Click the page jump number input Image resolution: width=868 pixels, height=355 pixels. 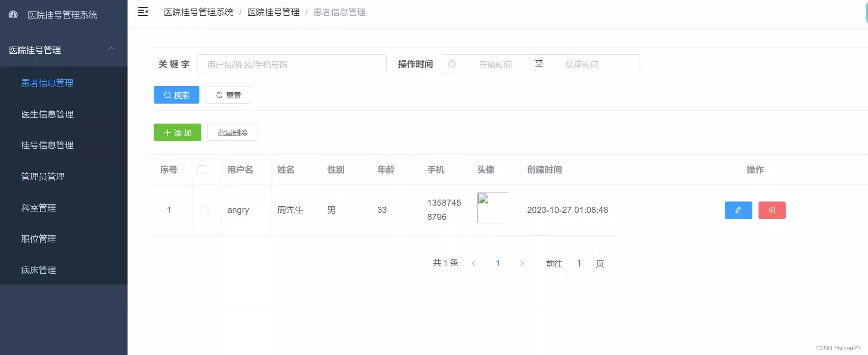click(x=579, y=263)
